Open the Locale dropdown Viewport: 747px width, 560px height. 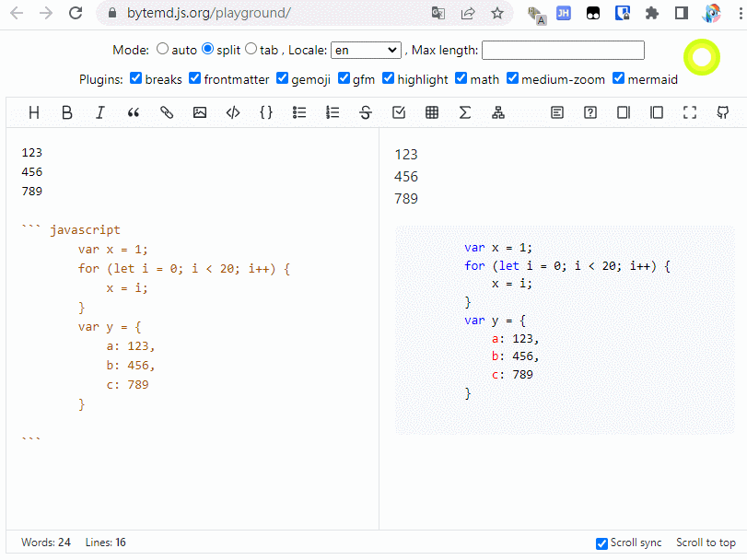click(366, 50)
